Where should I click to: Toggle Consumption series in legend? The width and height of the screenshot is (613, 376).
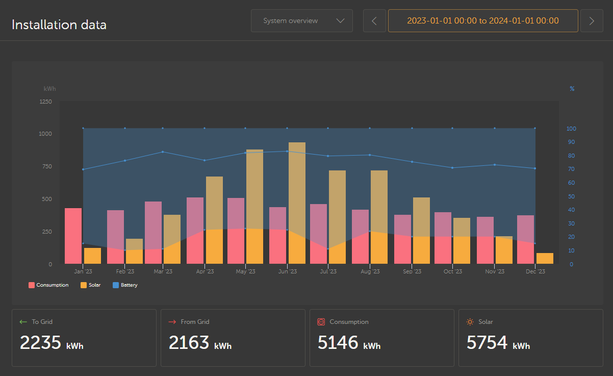tap(48, 285)
